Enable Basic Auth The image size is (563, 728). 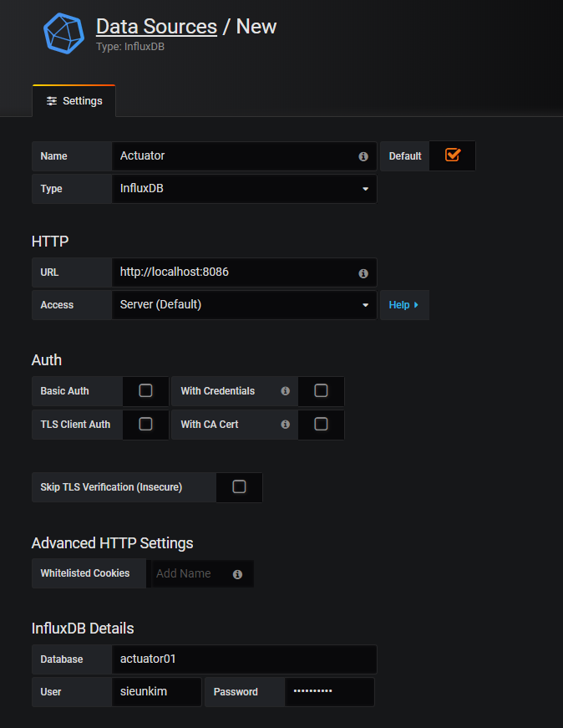(x=145, y=391)
